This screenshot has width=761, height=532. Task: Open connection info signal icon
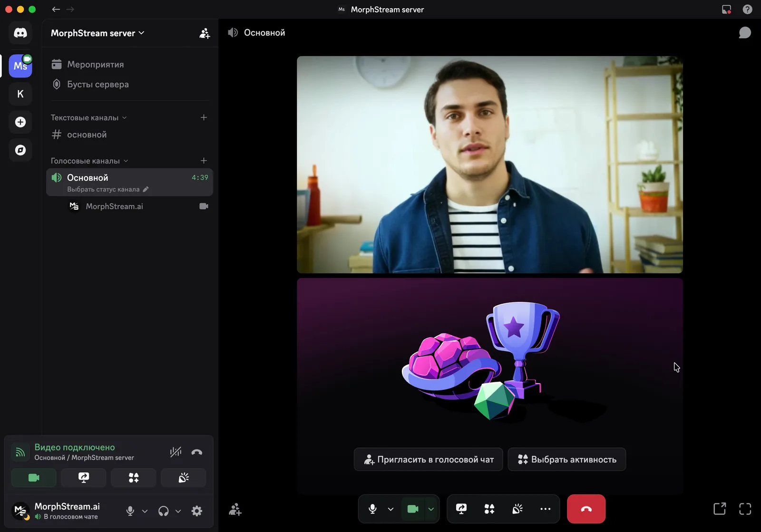point(20,452)
